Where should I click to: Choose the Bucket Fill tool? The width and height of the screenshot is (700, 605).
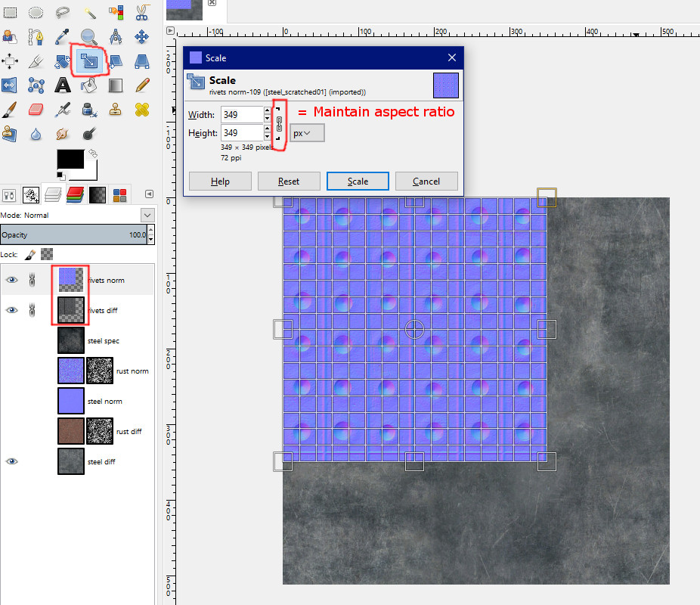coord(89,85)
